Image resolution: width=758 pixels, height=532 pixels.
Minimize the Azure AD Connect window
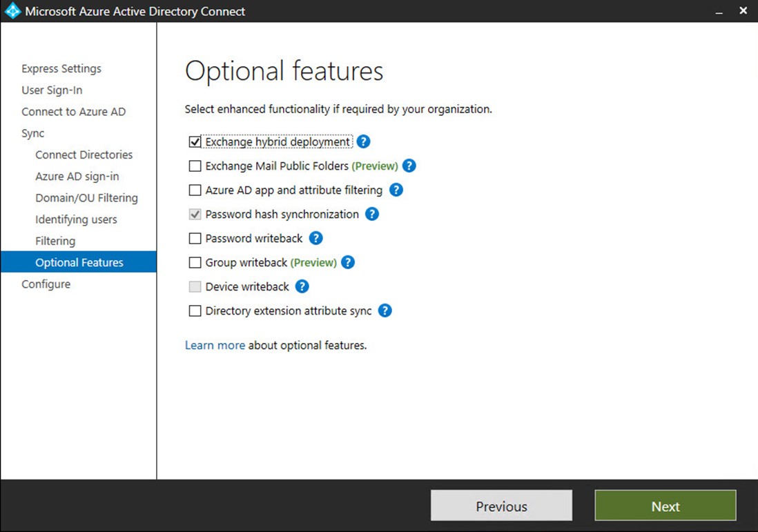point(719,11)
